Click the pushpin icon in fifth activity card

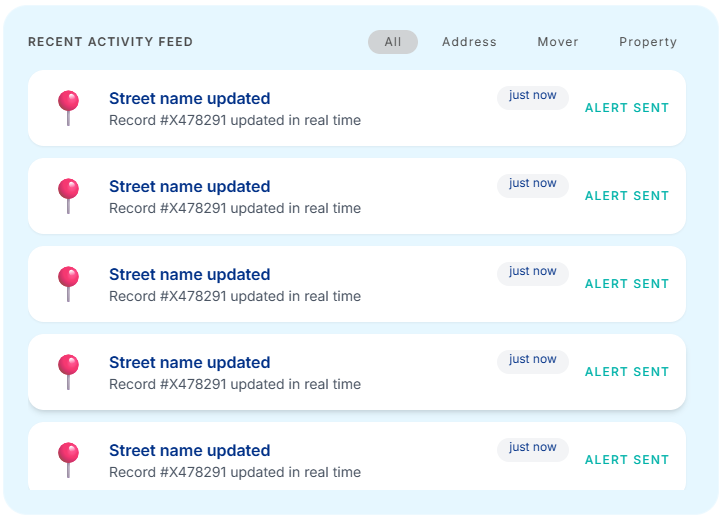tap(68, 460)
